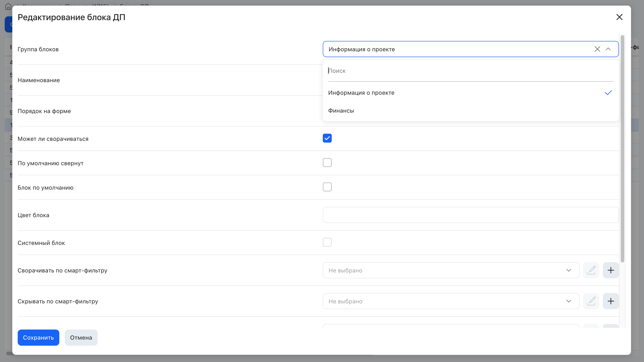Screen dimensions: 644x362
Task: Select the Информация о проекте option
Action: 471,93
